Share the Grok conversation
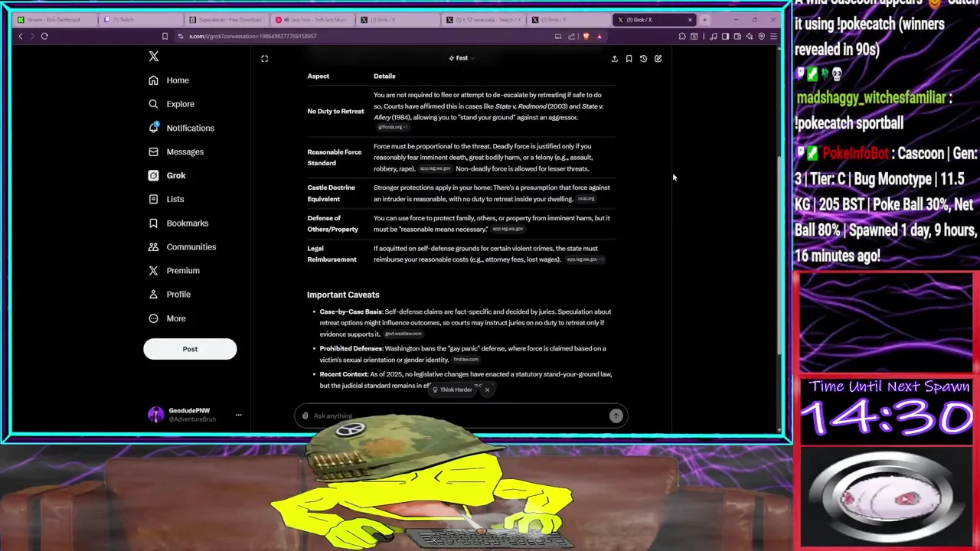 click(x=614, y=58)
